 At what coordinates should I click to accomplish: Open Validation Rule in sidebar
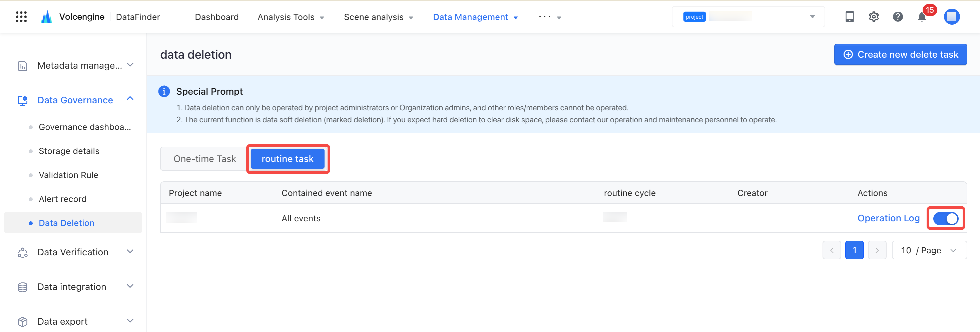click(68, 175)
